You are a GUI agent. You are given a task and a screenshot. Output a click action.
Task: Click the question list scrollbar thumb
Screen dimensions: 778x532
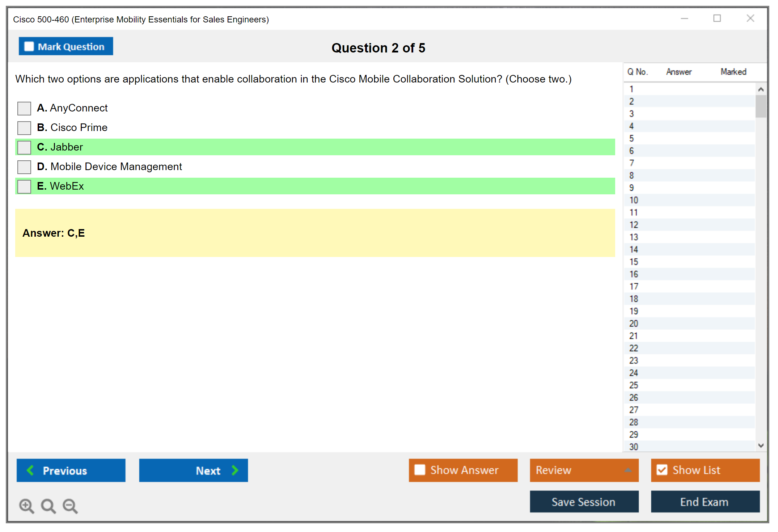pyautogui.click(x=761, y=106)
